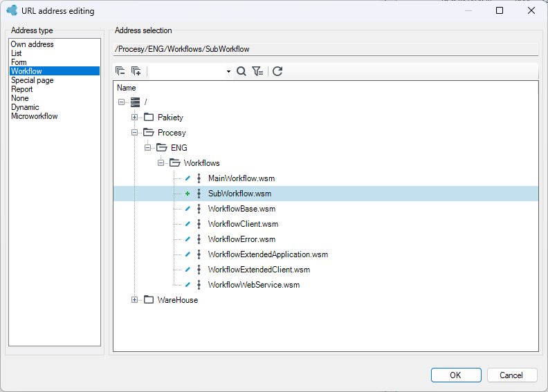Click pencil icon beside WorkflowExtendedApplication.wsm
The height and width of the screenshot is (392, 548).
pyautogui.click(x=188, y=254)
